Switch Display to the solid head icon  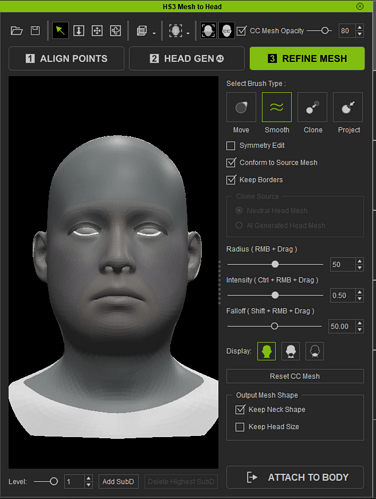pos(266,351)
